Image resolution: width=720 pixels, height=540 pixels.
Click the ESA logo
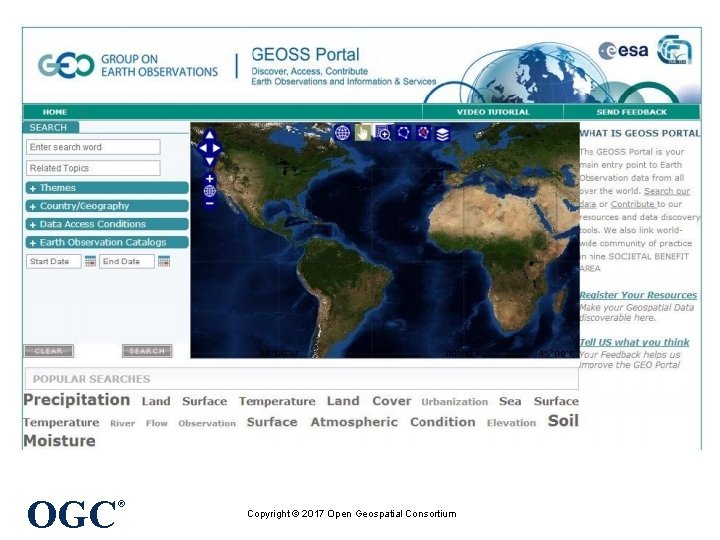click(x=623, y=51)
